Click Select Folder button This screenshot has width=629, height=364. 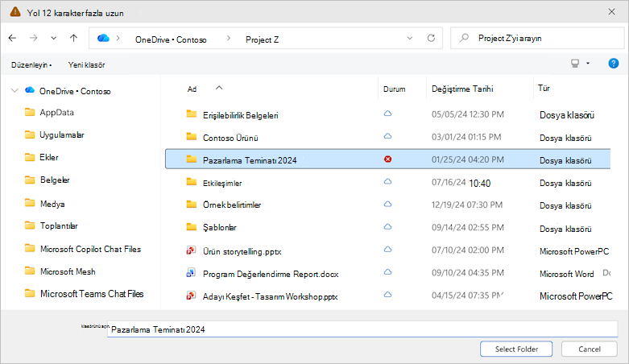pos(516,350)
